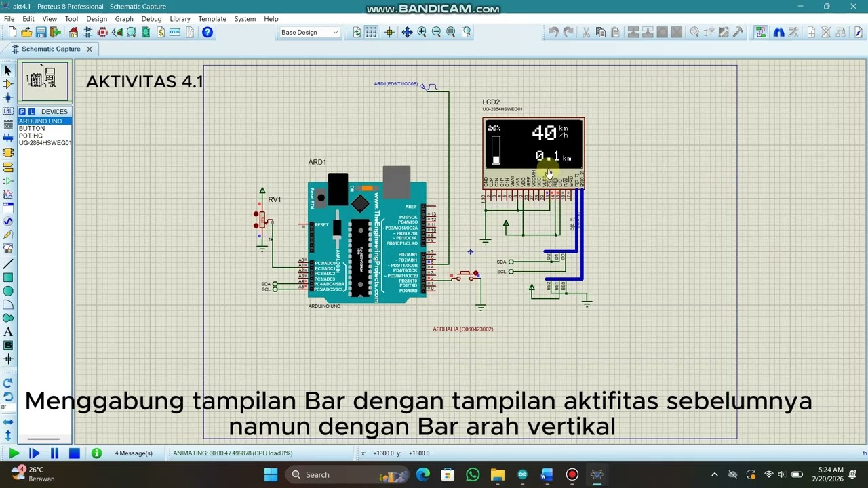Select the 2D text 'A' tool
This screenshot has height=488, width=868.
point(8,332)
